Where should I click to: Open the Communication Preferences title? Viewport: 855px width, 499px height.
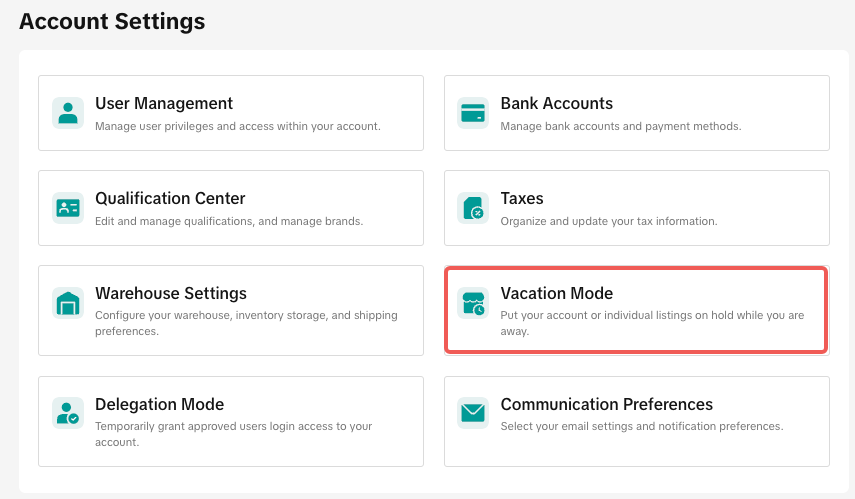(x=606, y=404)
